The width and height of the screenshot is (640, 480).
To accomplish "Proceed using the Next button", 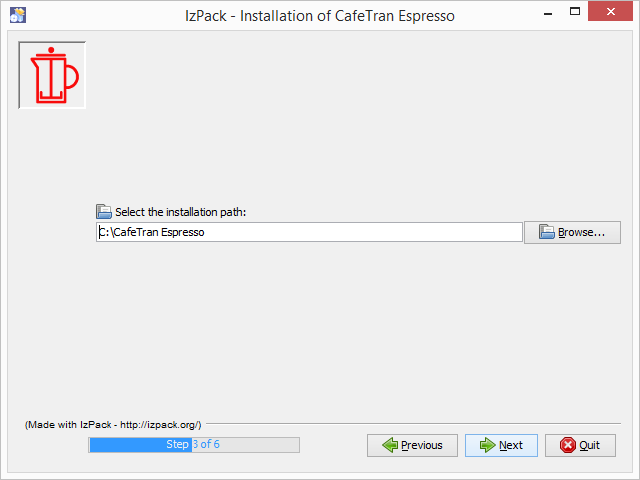I will point(501,445).
